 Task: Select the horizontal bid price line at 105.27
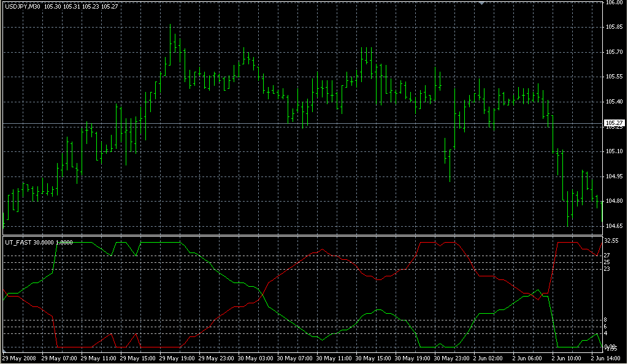pos(302,124)
